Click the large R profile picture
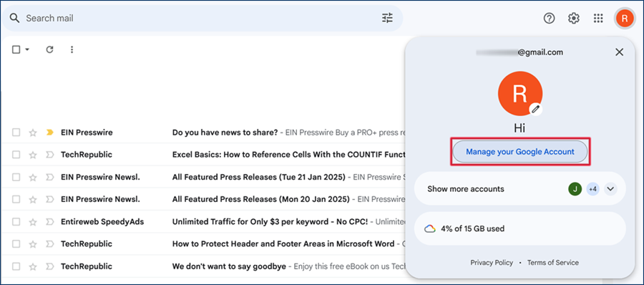Screen dimensions: 644x285 [519, 93]
